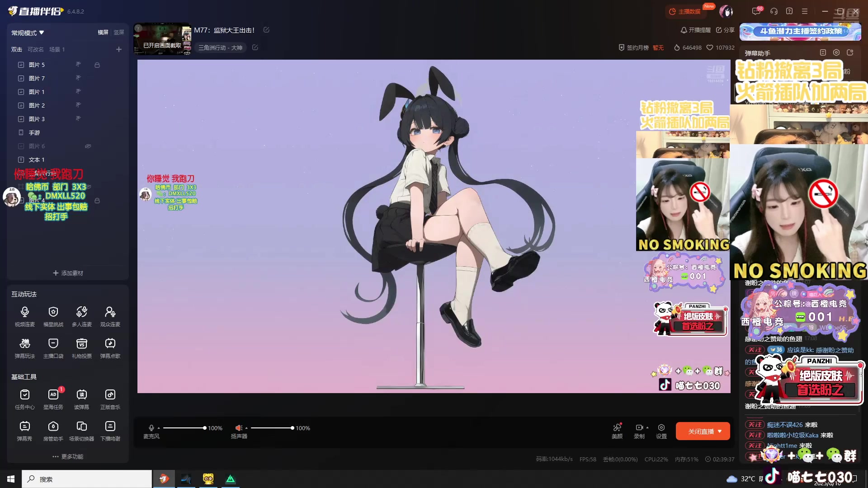
Task: Open 福星挑战 challenge icon
Action: tap(53, 316)
